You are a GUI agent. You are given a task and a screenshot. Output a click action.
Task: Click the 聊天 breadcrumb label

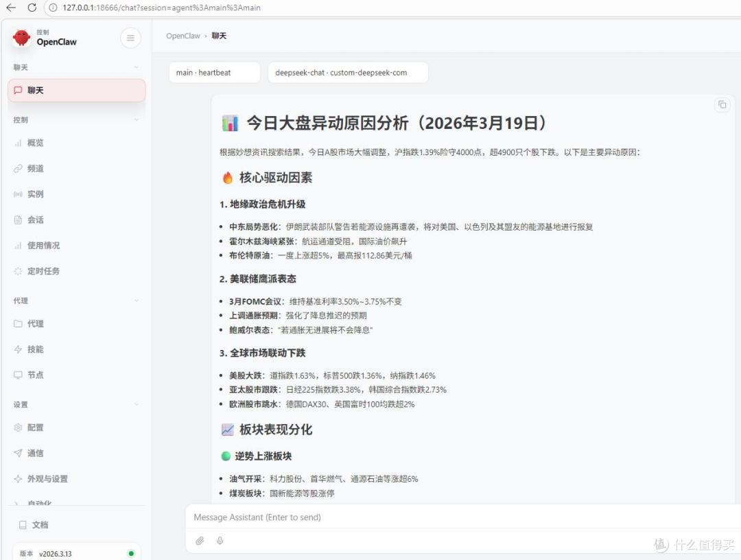point(219,36)
